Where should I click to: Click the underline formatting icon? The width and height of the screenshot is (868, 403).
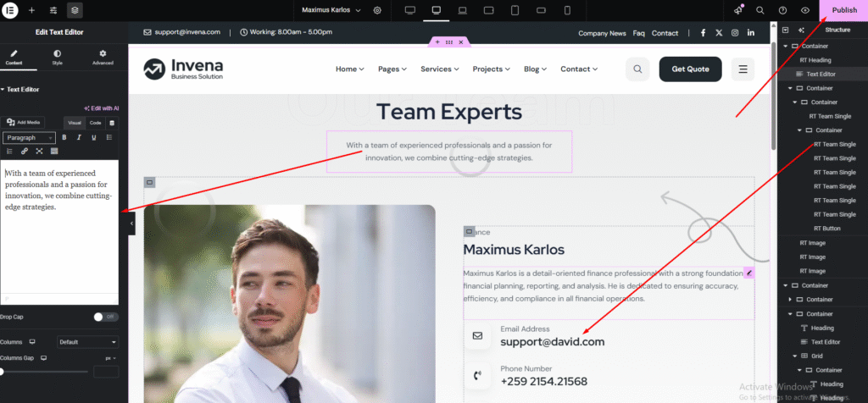tap(94, 138)
